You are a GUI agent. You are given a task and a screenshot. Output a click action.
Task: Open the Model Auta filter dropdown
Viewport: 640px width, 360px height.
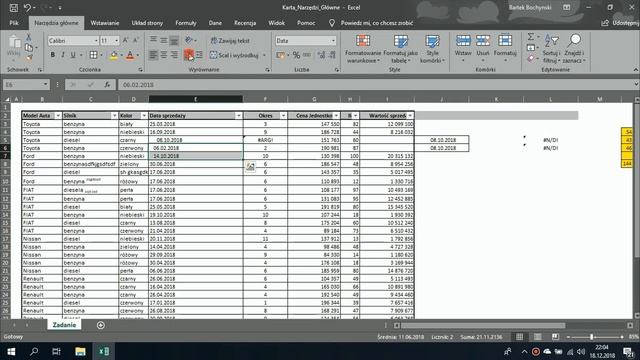(58, 116)
